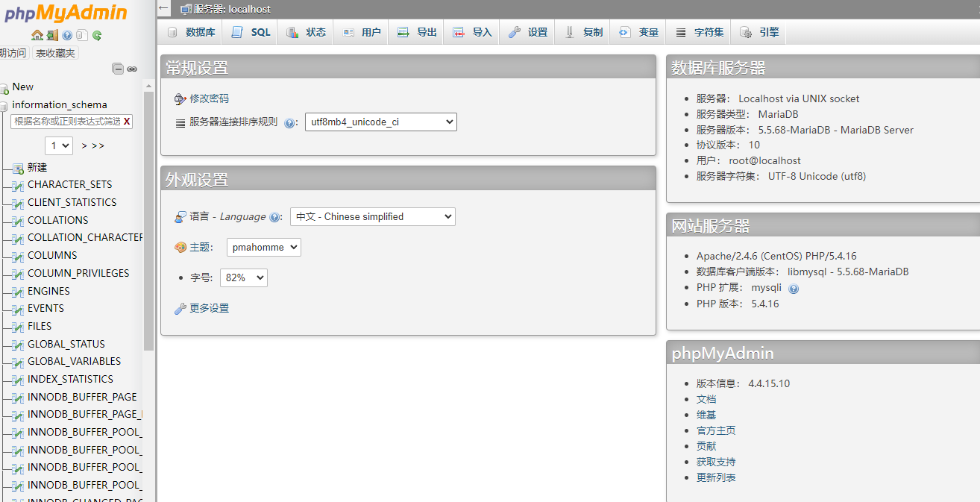Viewport: 980px width, 502px height.
Task: Go to the 导入 (Import) tab
Action: coord(472,32)
